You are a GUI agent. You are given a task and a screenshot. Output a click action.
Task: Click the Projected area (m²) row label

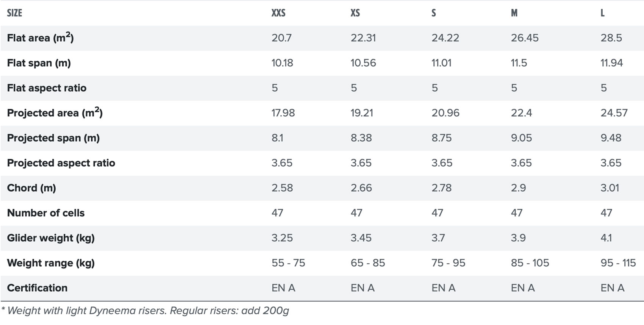(x=55, y=112)
